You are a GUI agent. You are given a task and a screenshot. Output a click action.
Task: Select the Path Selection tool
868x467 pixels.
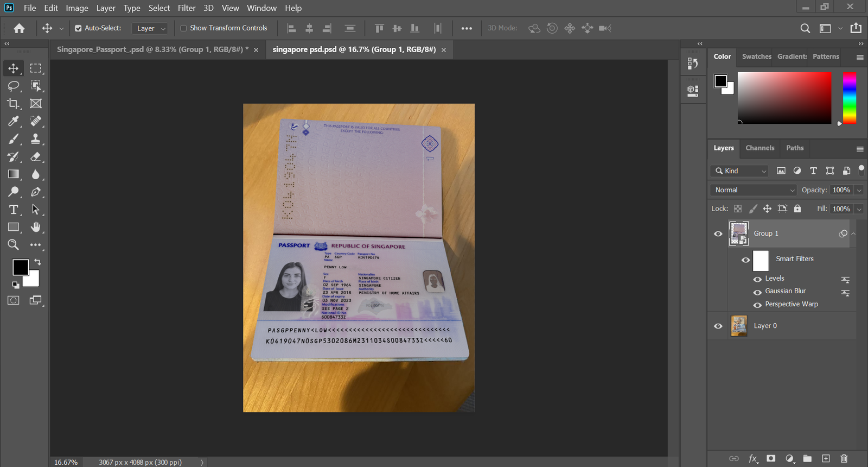pyautogui.click(x=36, y=210)
